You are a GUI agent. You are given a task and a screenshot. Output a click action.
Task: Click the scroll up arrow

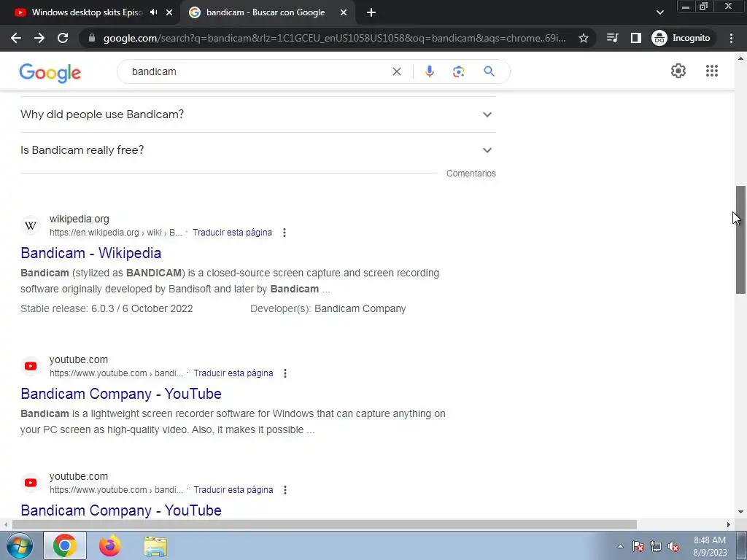pyautogui.click(x=740, y=58)
